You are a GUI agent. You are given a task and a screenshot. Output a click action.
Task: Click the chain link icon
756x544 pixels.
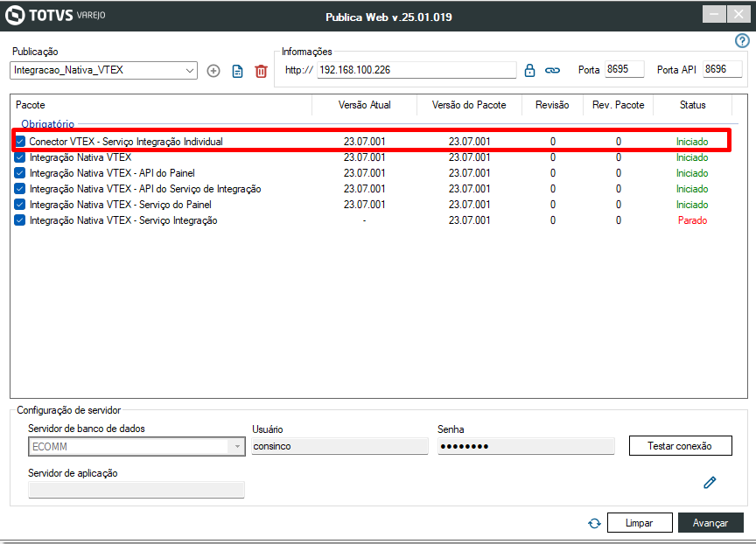[552, 70]
